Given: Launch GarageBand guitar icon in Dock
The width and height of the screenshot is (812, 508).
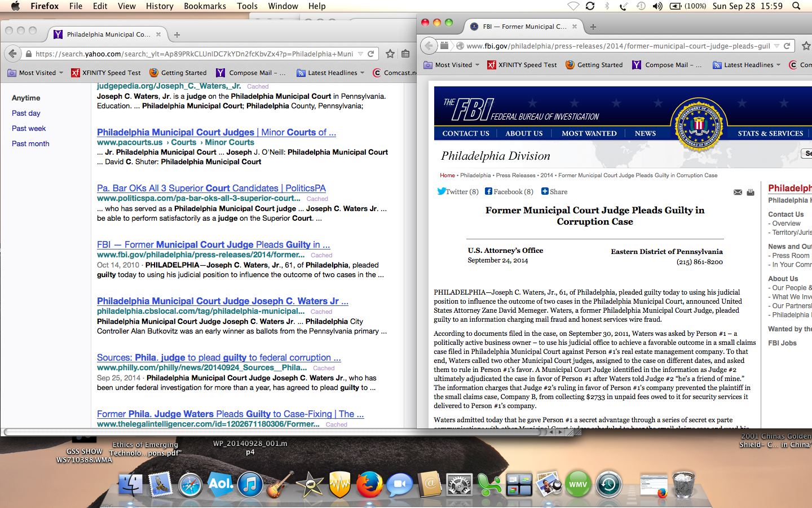Looking at the screenshot, I should click(x=280, y=485).
